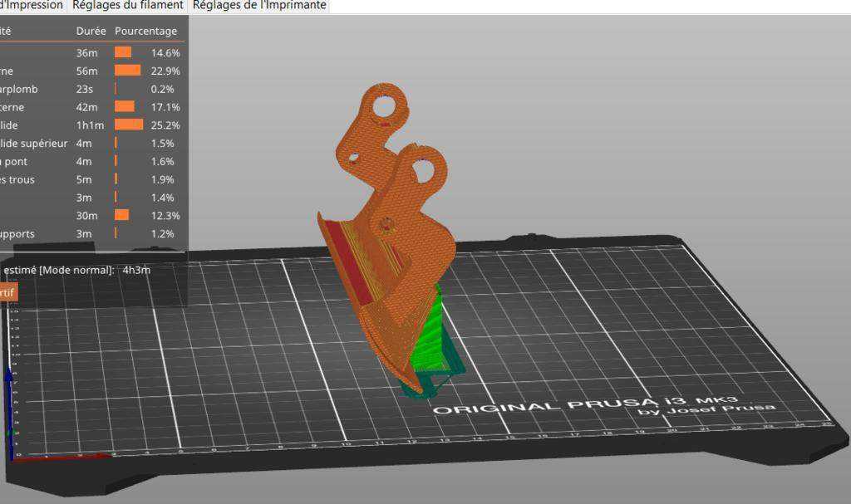The image size is (851, 504).
Task: Select the 23s overhang duration row
Action: (x=92, y=89)
